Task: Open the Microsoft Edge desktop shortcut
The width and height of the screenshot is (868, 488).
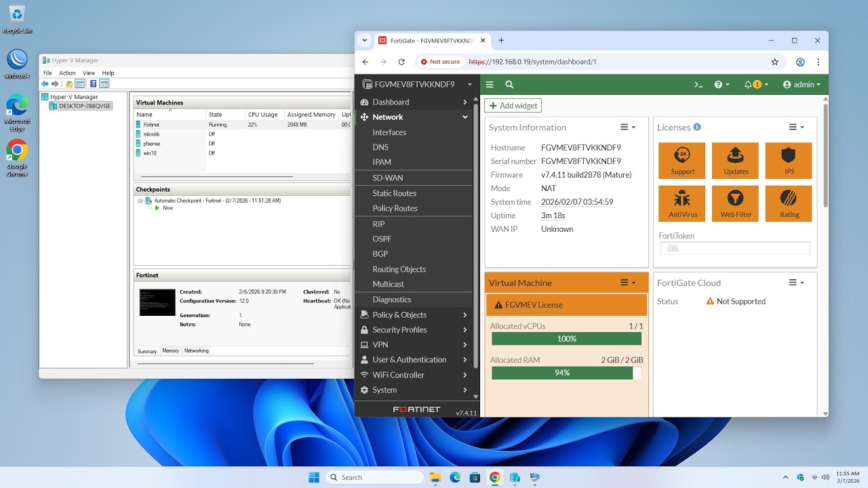Action: coord(17,113)
